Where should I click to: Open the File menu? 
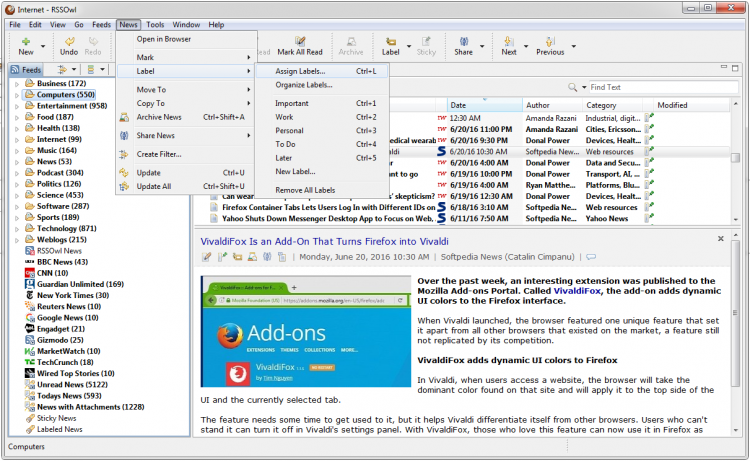(x=15, y=24)
